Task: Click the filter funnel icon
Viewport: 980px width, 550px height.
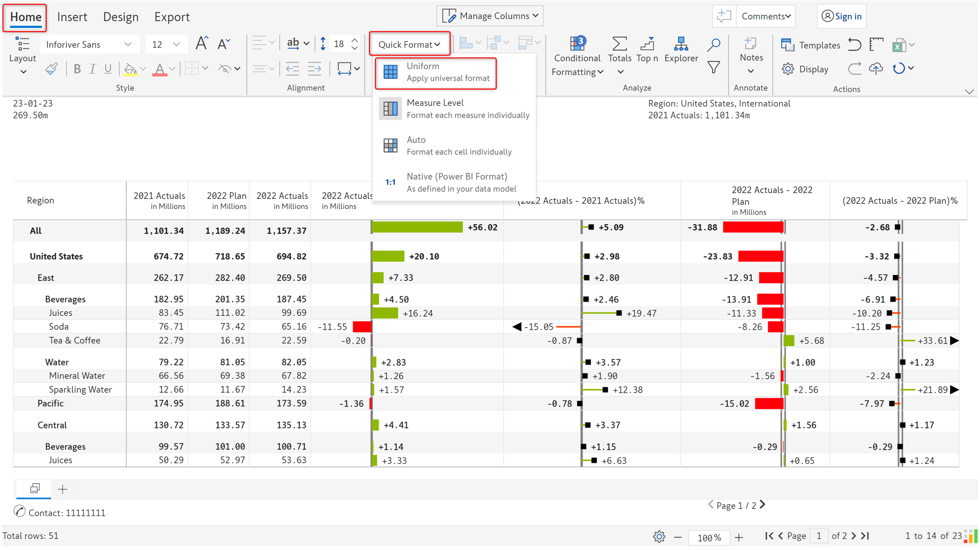Action: click(x=713, y=67)
